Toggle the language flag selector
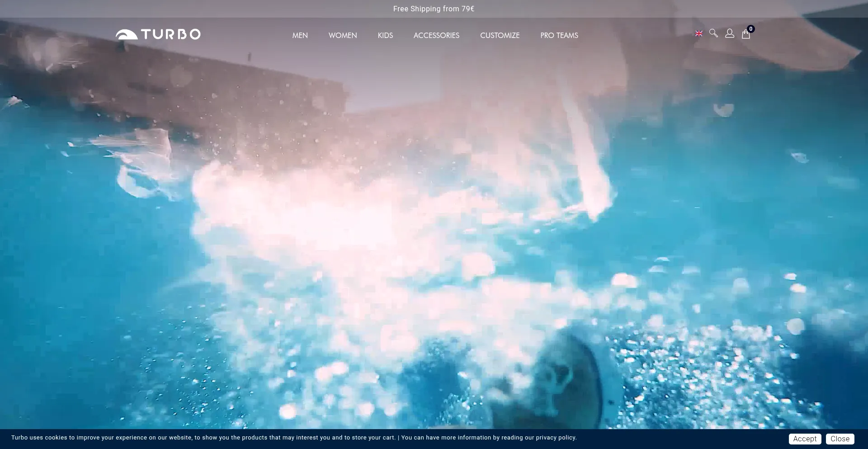This screenshot has height=449, width=868. pos(699,33)
